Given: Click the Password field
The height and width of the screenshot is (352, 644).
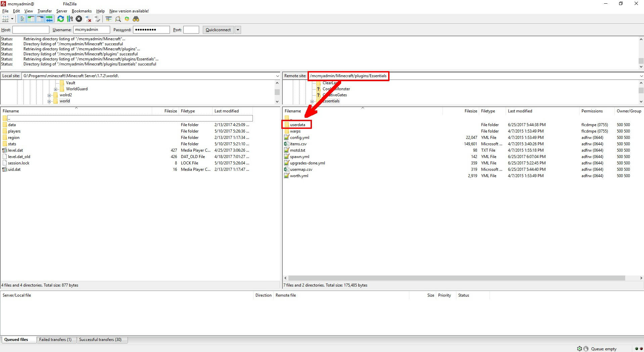Looking at the screenshot, I should pos(151,30).
